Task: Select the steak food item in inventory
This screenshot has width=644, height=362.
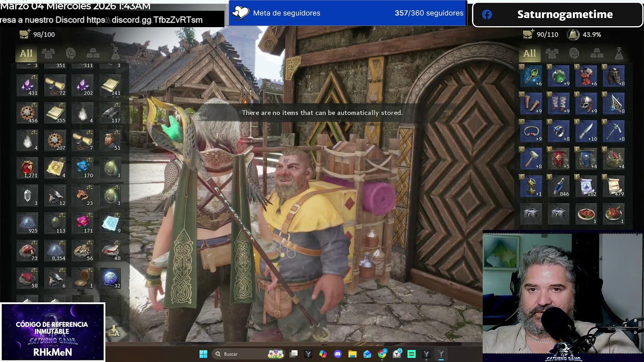Action: tap(586, 213)
